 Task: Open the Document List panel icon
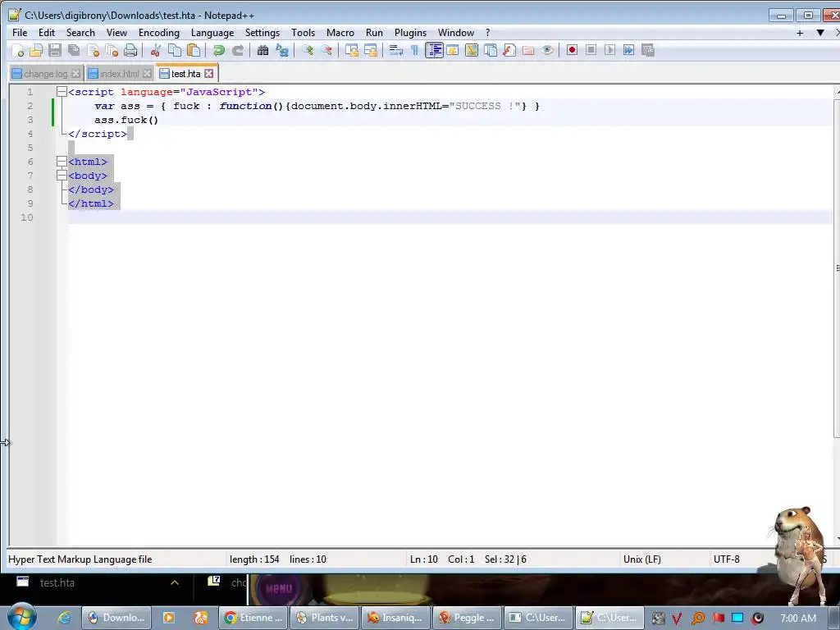[491, 50]
